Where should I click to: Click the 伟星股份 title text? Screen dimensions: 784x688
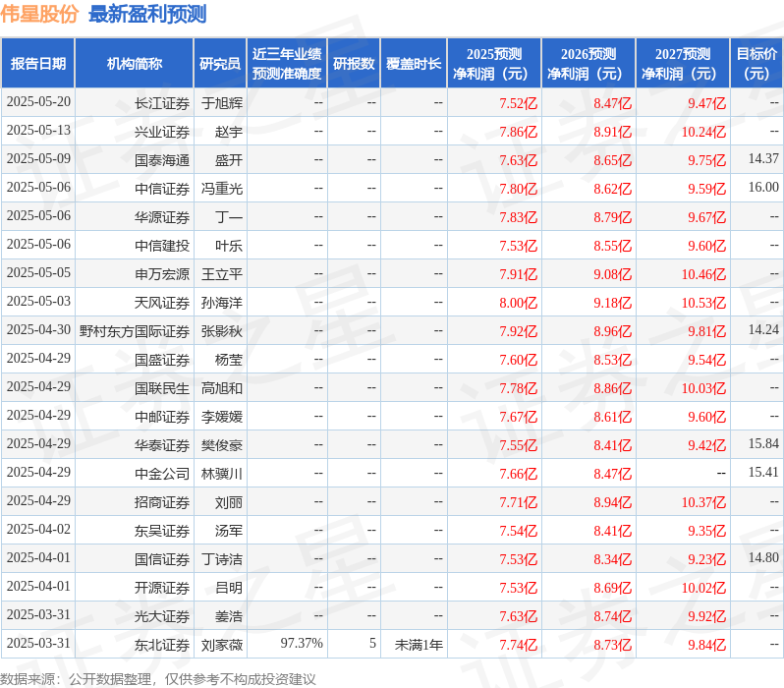(39, 14)
